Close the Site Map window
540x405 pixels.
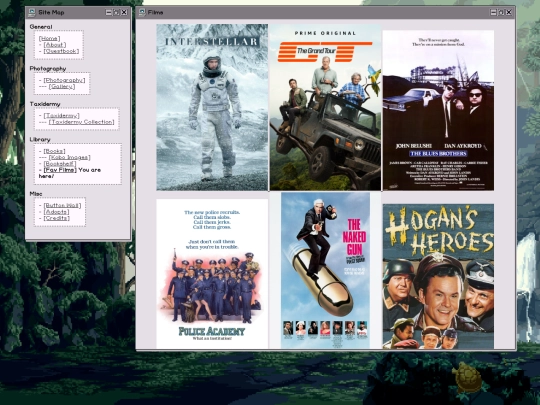[124, 12]
